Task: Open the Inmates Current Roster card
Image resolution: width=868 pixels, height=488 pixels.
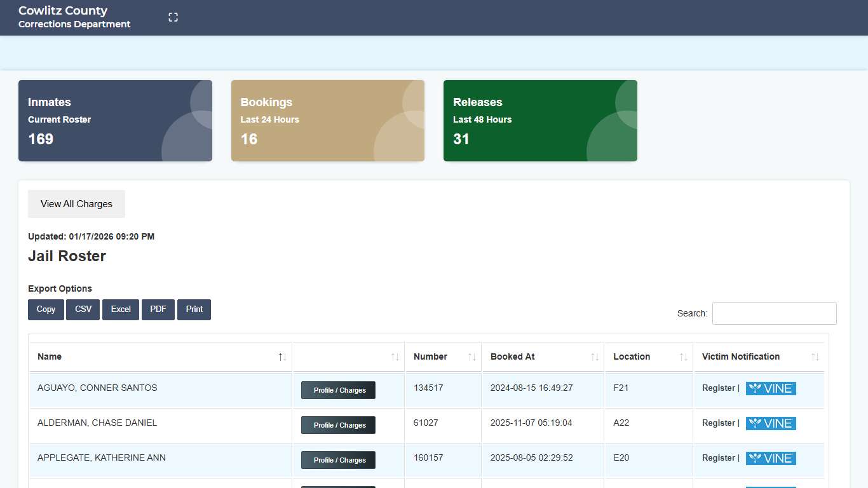Action: (115, 121)
